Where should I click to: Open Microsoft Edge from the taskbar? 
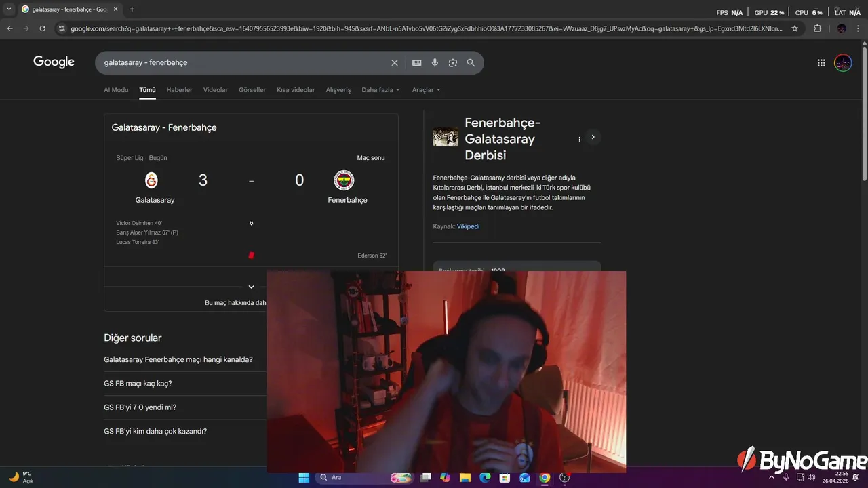[485, 478]
